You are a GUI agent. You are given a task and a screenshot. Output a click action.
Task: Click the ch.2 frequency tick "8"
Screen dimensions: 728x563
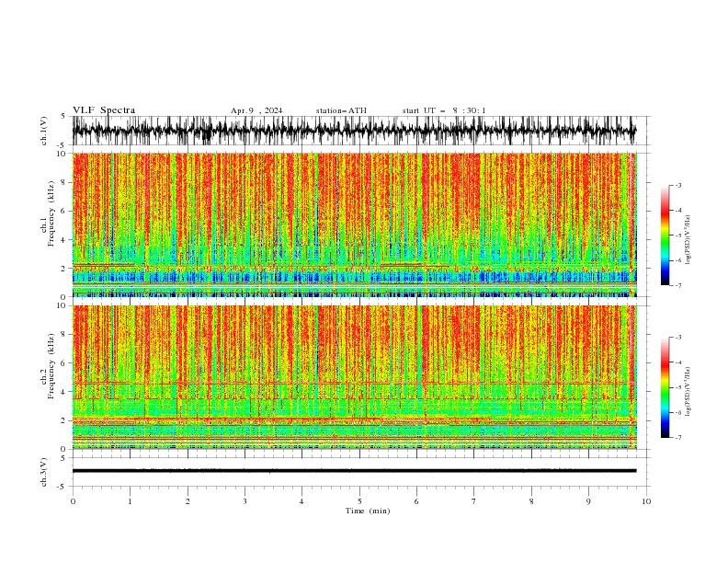[x=64, y=335]
